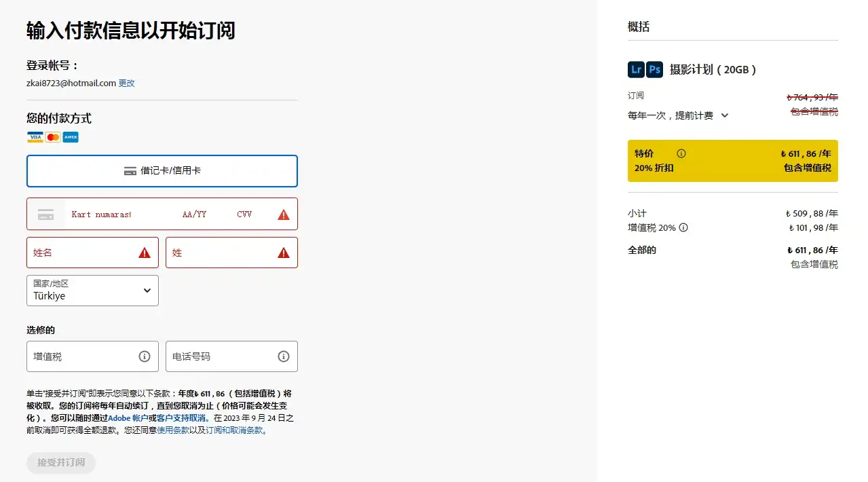This screenshot has width=868, height=482.
Task: Click the Visa card logo
Action: 35,137
